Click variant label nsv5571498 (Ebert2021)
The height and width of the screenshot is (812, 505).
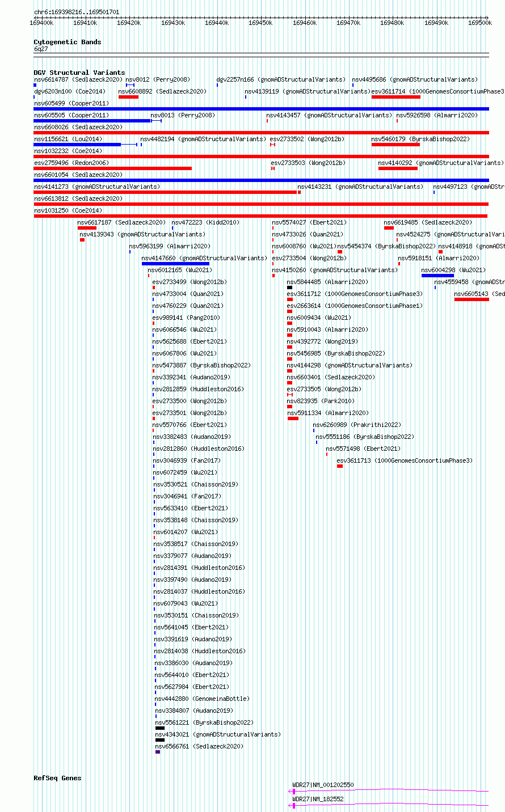363,449
